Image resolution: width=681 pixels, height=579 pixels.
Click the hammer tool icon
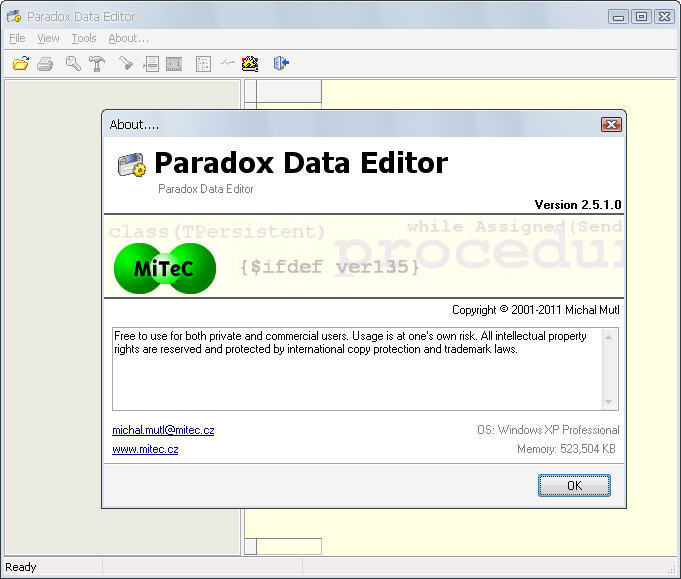tap(97, 64)
